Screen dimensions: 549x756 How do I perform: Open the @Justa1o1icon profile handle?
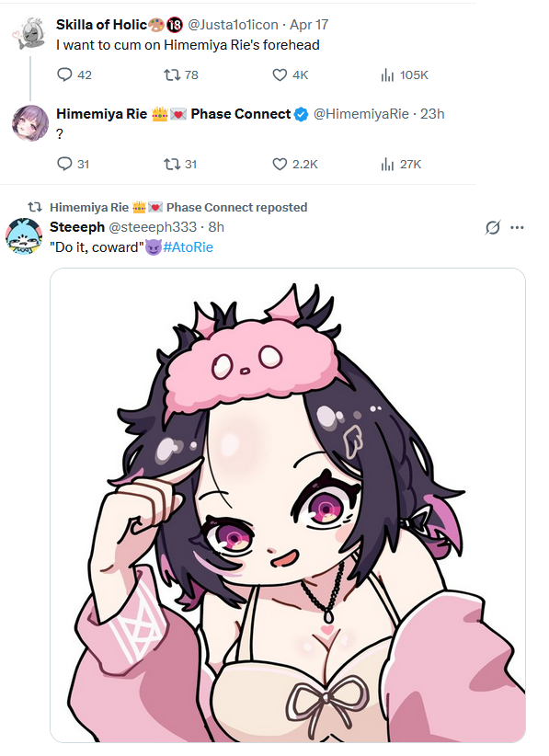(x=233, y=25)
